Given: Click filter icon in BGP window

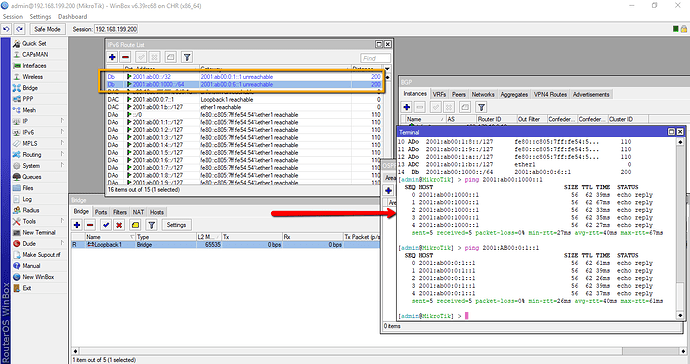Looking at the screenshot, I should point(481,107).
